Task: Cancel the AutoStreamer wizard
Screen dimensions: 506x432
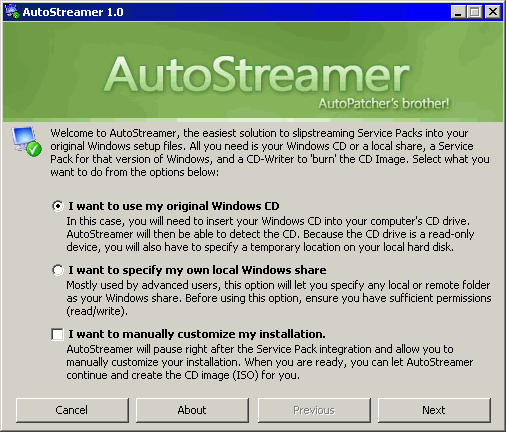Action: click(x=72, y=410)
